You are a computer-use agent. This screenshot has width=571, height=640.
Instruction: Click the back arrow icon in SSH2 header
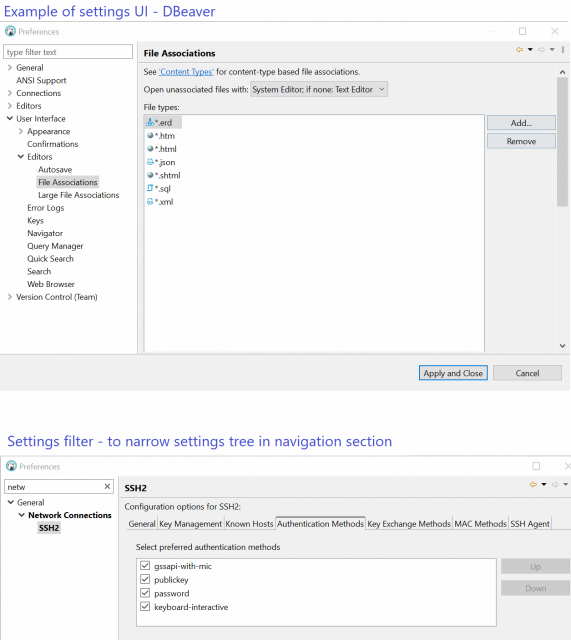coord(533,484)
